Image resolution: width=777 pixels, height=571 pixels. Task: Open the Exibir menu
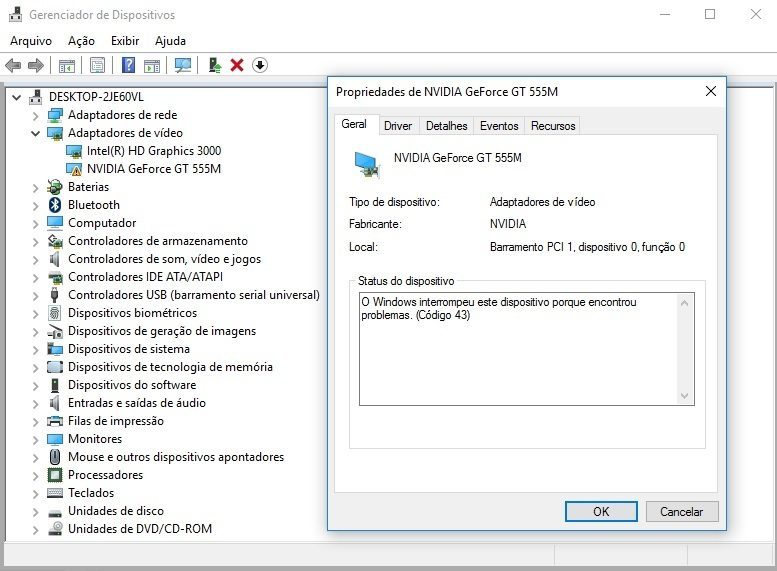click(125, 41)
